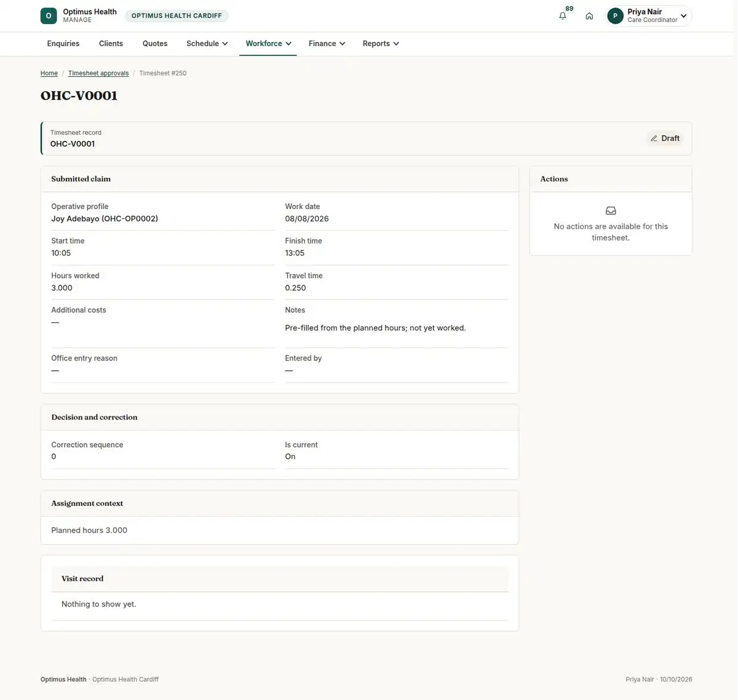
Task: Click the Nothing to show yet message
Action: 99,604
